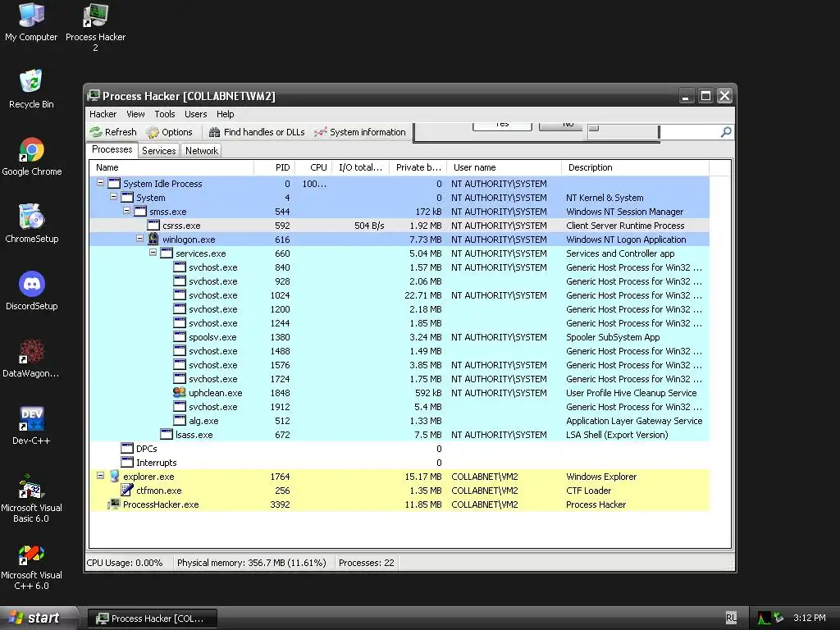The image size is (840, 630).
Task: Switch to the Services tab
Action: pyautogui.click(x=159, y=151)
